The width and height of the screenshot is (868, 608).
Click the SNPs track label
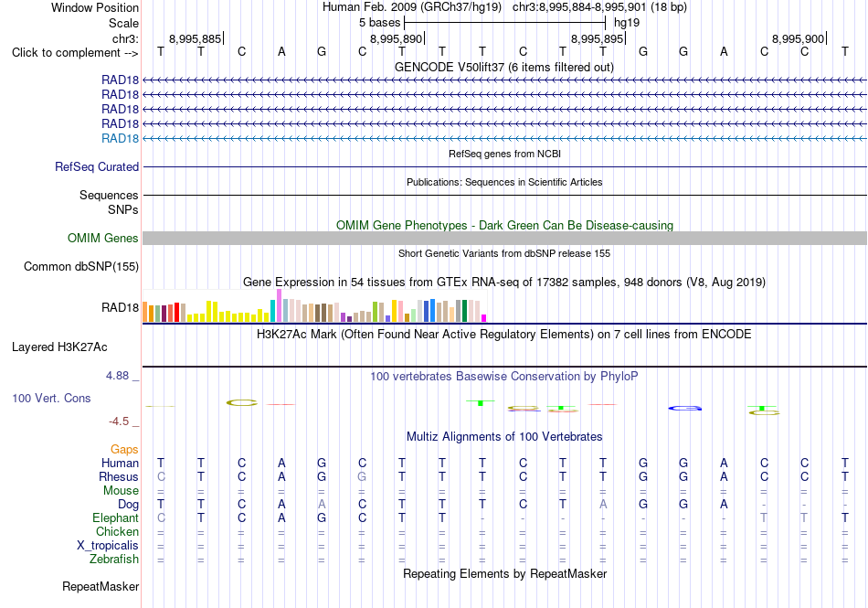pyautogui.click(x=123, y=210)
